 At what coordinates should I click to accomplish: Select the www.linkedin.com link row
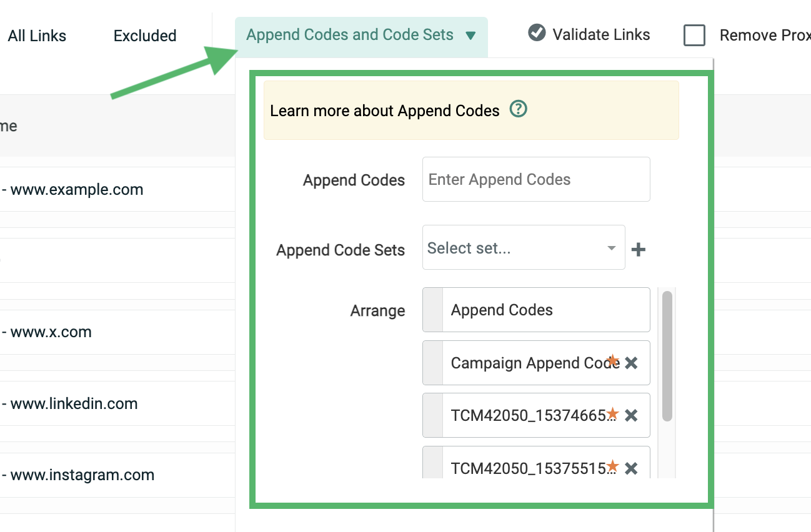click(74, 404)
